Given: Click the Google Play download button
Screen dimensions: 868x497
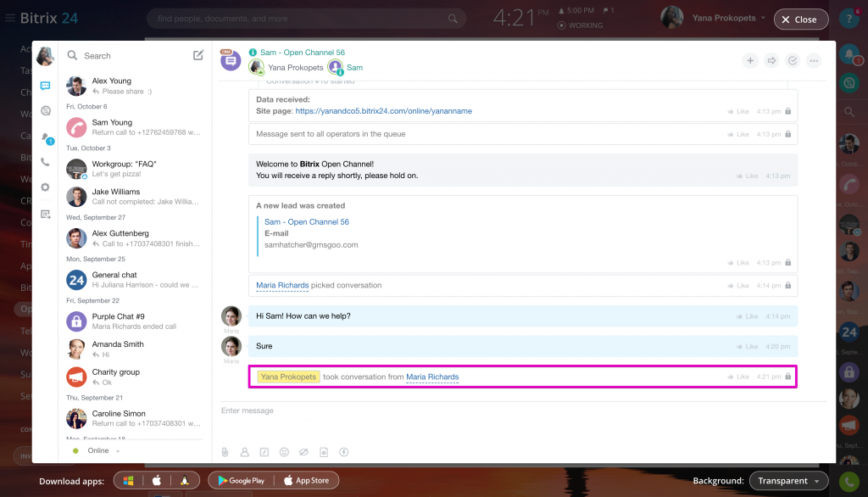Looking at the screenshot, I should coord(242,481).
